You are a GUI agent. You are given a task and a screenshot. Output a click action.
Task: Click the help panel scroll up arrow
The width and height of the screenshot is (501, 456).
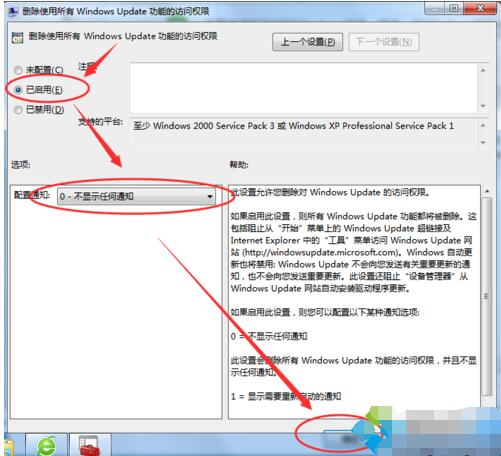pos(487,191)
